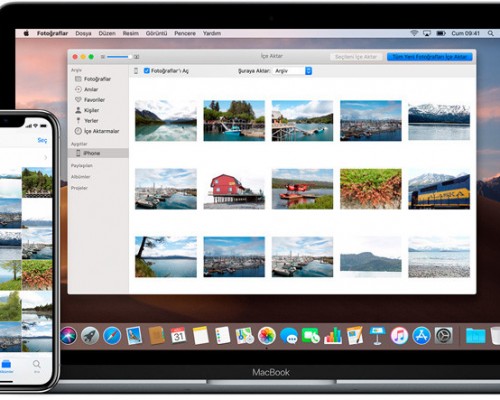Open Calendar from the Dock
Viewport: 500px width, 400px height.
[178, 336]
